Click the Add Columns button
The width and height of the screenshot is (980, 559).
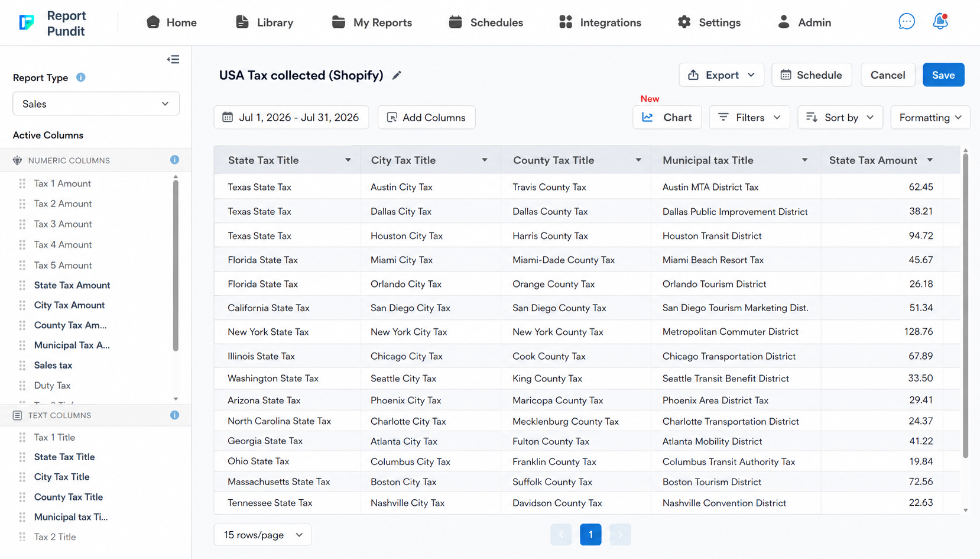pyautogui.click(x=426, y=117)
